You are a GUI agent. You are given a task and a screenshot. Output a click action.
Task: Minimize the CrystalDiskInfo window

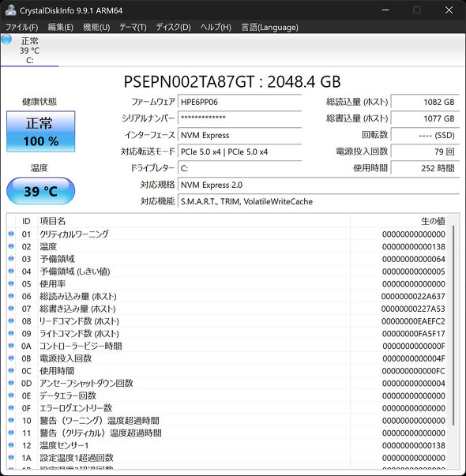click(x=385, y=10)
